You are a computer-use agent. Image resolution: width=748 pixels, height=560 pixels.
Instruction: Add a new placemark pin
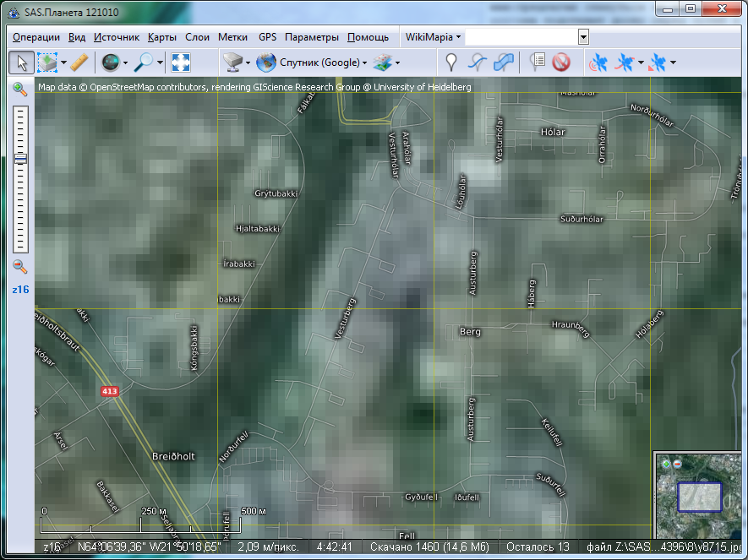tap(450, 63)
